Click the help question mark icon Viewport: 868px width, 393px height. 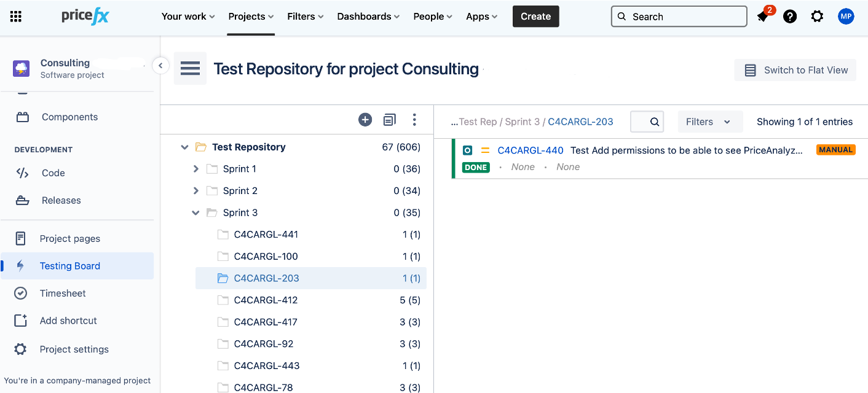tap(790, 17)
